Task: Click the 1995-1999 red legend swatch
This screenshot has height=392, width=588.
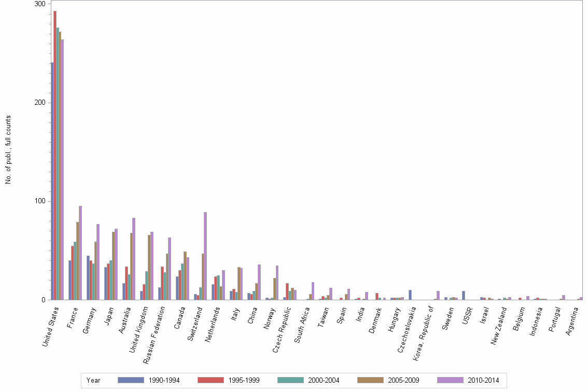Action: [210, 380]
